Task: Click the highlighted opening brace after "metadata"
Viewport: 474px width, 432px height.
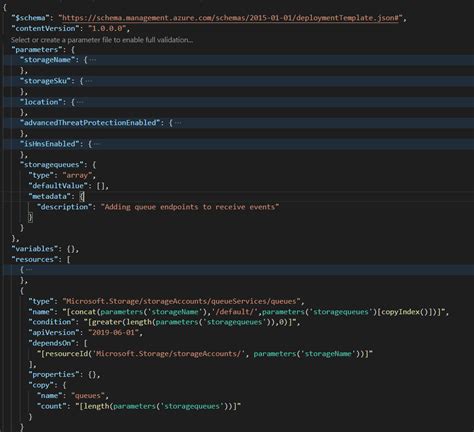Action: (82, 196)
